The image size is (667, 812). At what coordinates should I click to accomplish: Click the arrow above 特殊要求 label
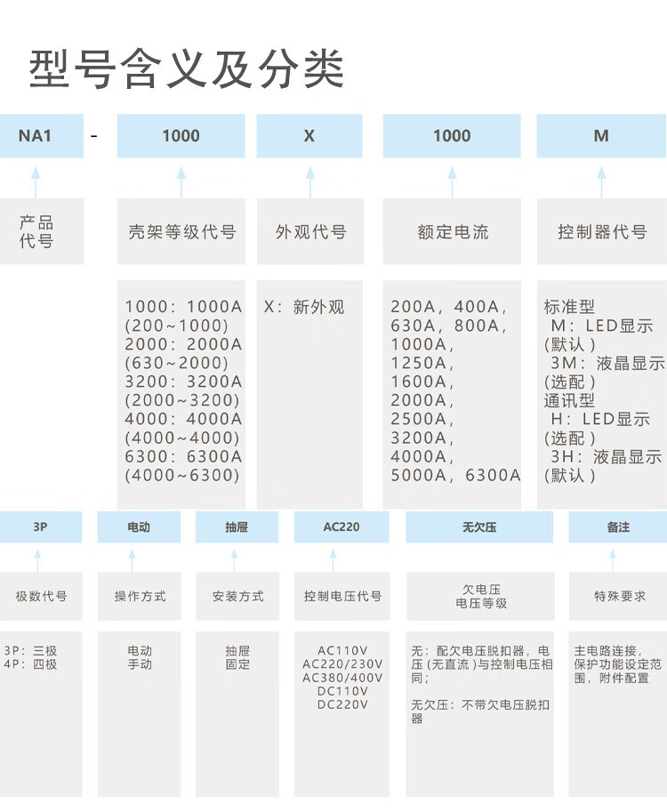tap(618, 559)
